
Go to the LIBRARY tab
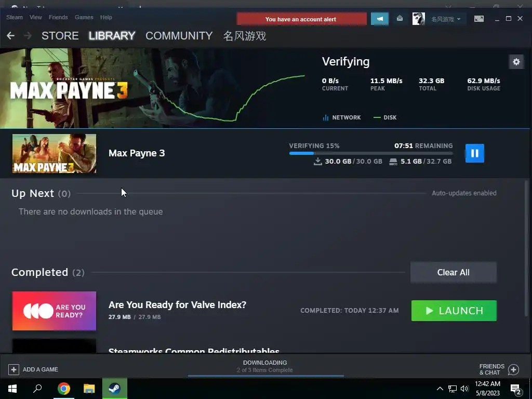[x=112, y=36]
